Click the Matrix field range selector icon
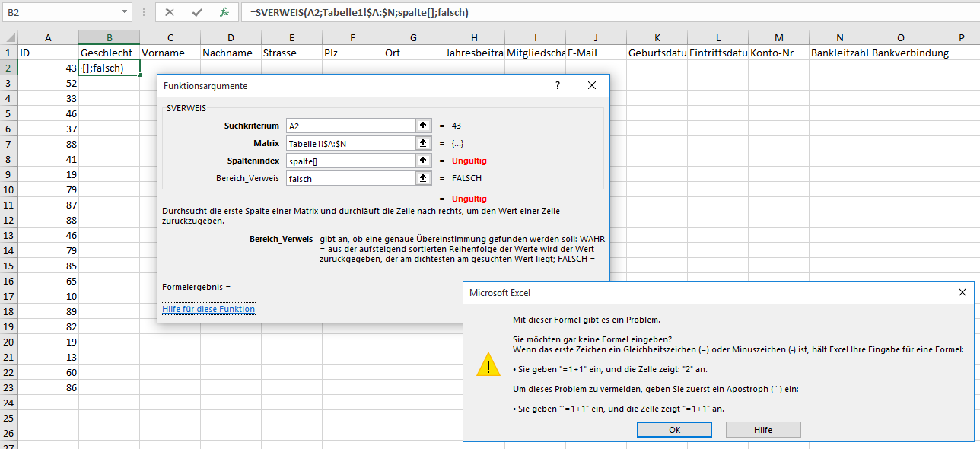Image resolution: width=980 pixels, height=449 pixels. tap(422, 143)
